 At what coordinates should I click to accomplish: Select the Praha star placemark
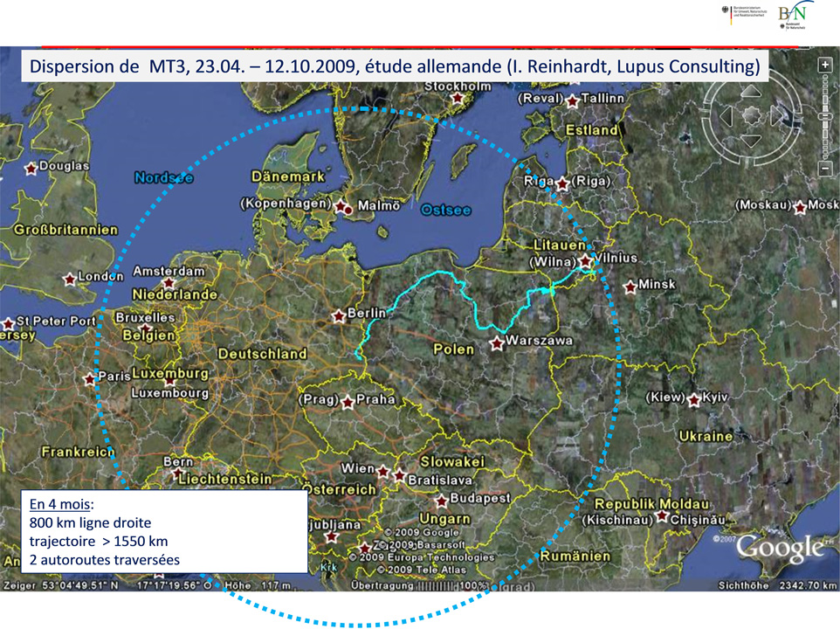coord(348,402)
